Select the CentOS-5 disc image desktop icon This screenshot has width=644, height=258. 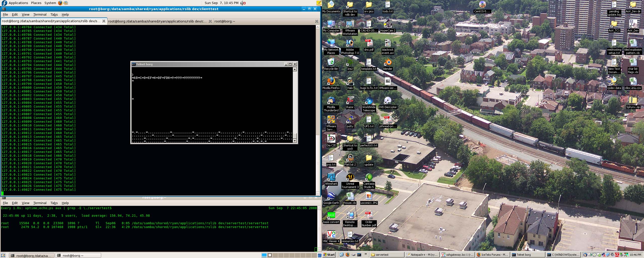click(x=482, y=7)
